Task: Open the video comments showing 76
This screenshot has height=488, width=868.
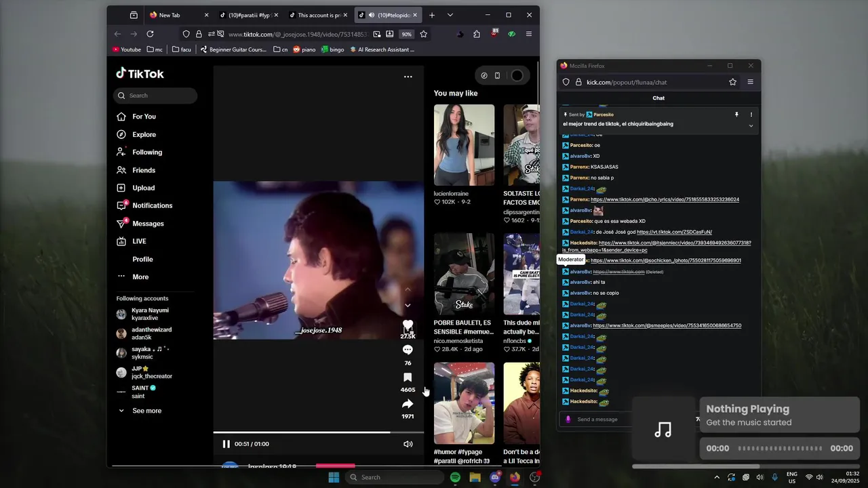Action: click(408, 350)
